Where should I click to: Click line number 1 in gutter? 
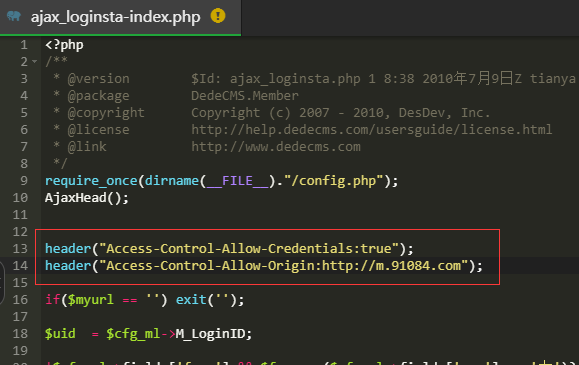(24, 45)
